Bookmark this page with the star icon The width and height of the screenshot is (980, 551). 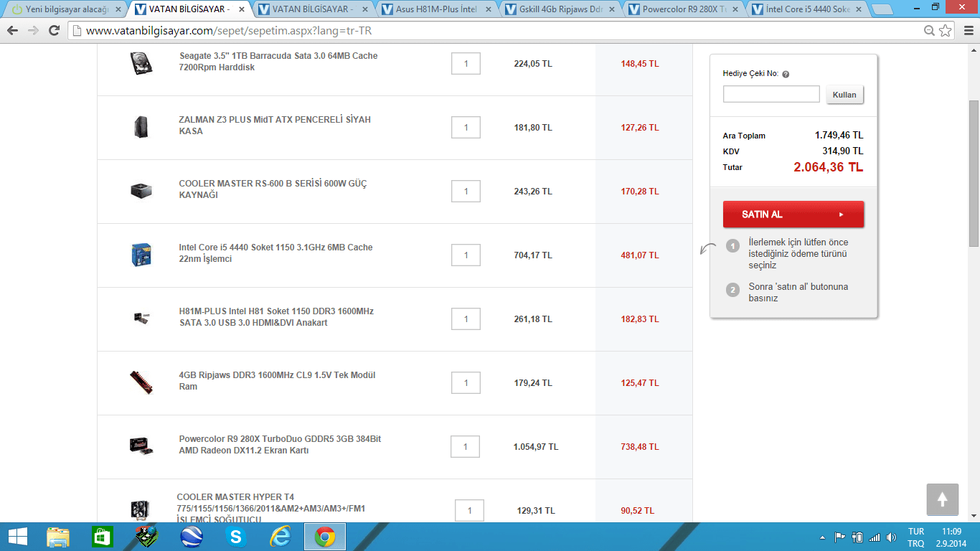tap(946, 31)
